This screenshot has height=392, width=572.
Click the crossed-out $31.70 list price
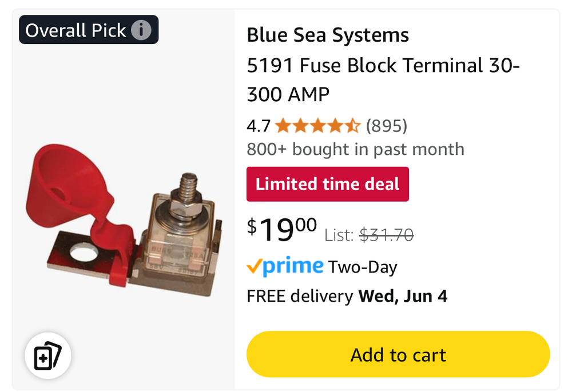[x=386, y=234]
